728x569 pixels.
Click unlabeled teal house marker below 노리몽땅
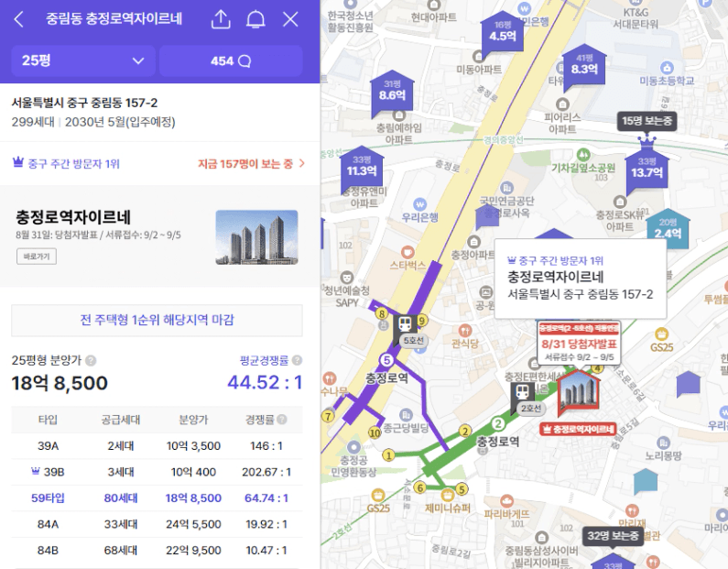point(646,481)
